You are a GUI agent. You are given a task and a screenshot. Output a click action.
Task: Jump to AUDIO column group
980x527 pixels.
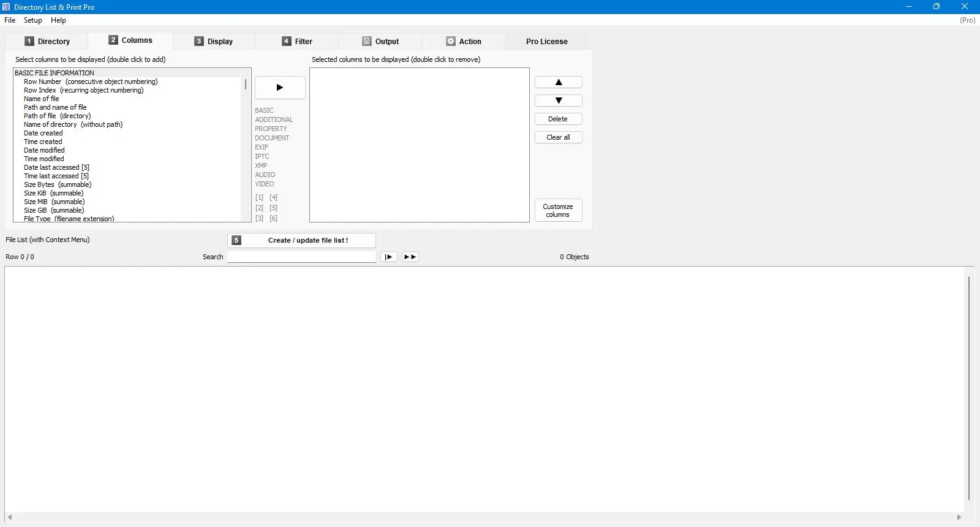click(265, 175)
